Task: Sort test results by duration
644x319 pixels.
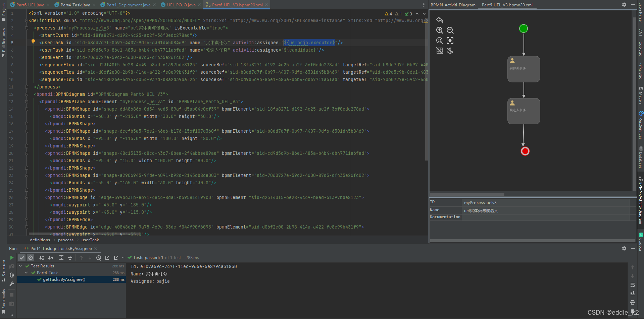Action: pos(50,258)
